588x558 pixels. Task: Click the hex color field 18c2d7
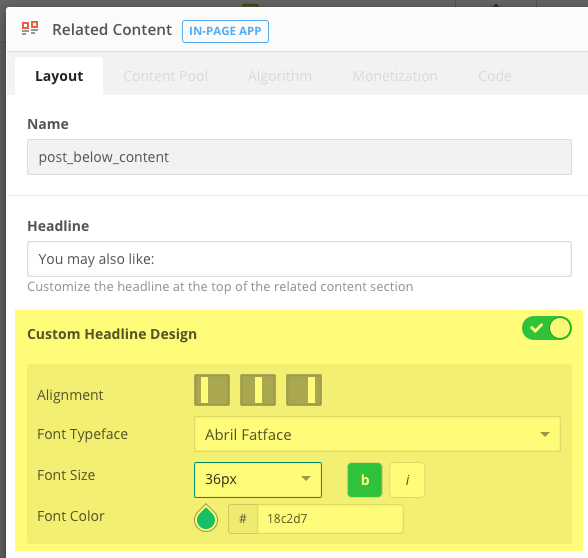[330, 519]
